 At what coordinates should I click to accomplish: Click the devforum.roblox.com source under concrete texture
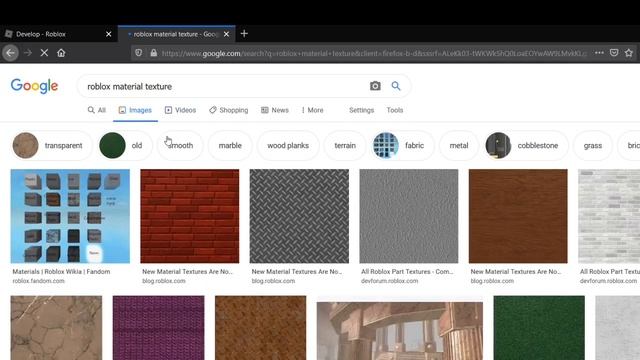click(x=389, y=281)
